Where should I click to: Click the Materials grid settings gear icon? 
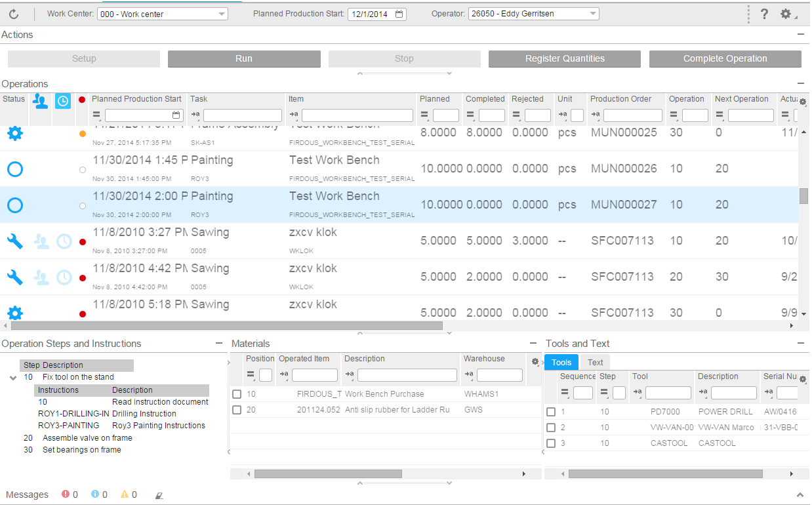click(535, 361)
